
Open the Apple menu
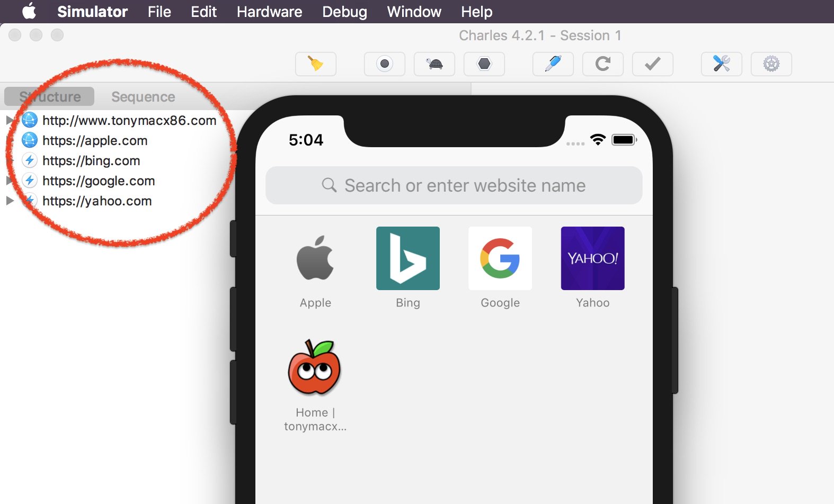29,11
